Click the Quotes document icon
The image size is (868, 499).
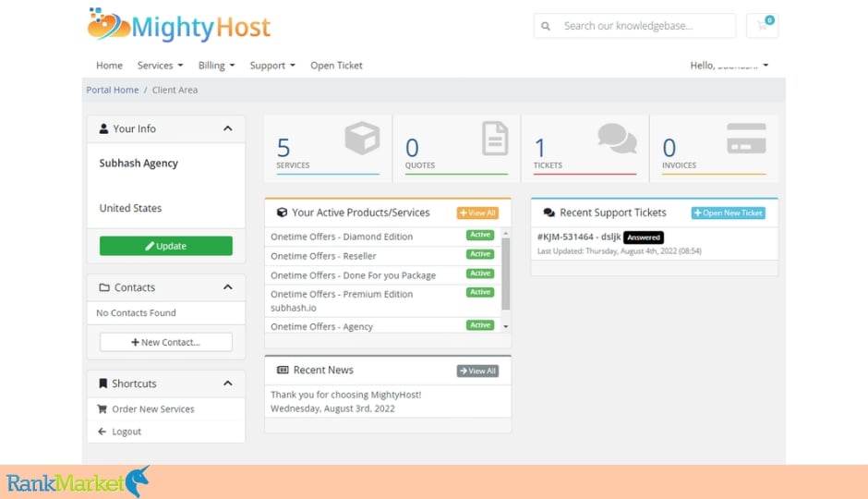tap(495, 138)
